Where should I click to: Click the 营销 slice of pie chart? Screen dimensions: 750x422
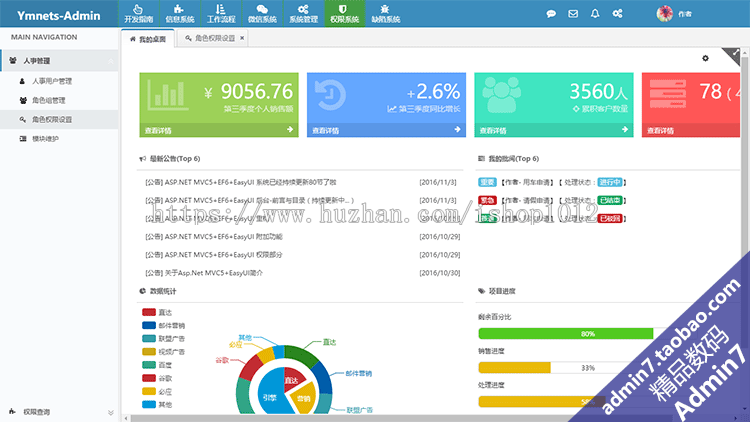(x=304, y=398)
